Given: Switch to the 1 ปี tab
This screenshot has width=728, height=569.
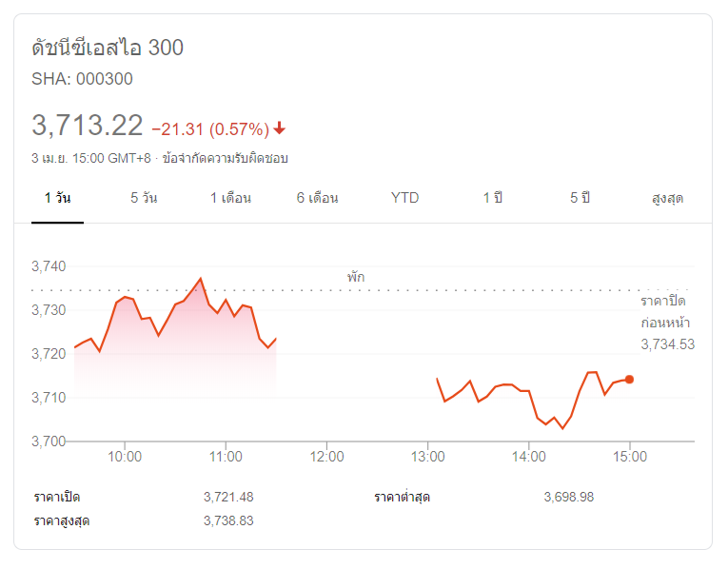Looking at the screenshot, I should pos(492,198).
